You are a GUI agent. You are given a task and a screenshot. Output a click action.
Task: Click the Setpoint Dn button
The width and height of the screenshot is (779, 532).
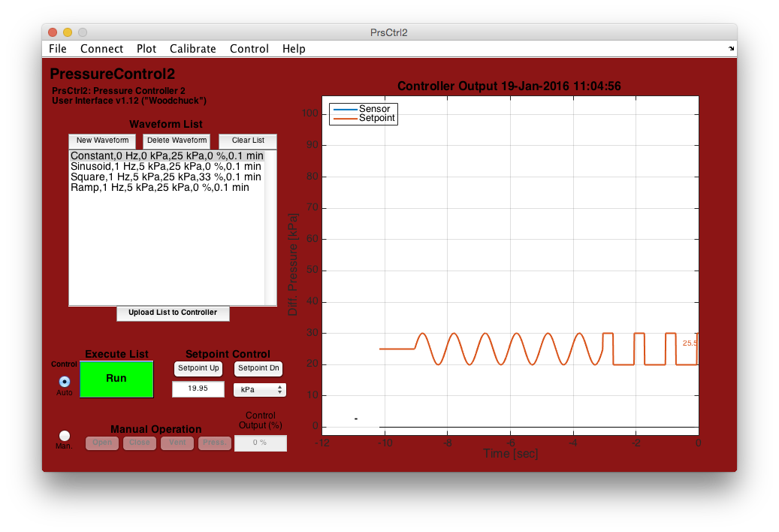258,368
